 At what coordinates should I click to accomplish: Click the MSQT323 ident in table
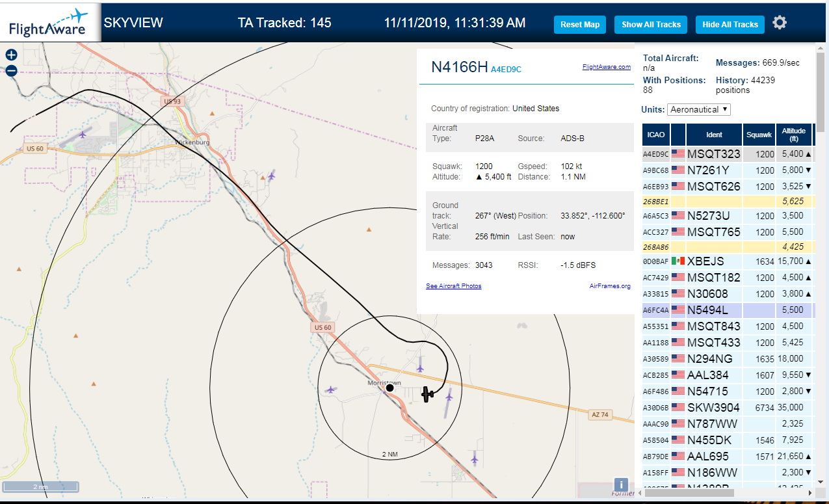(714, 154)
